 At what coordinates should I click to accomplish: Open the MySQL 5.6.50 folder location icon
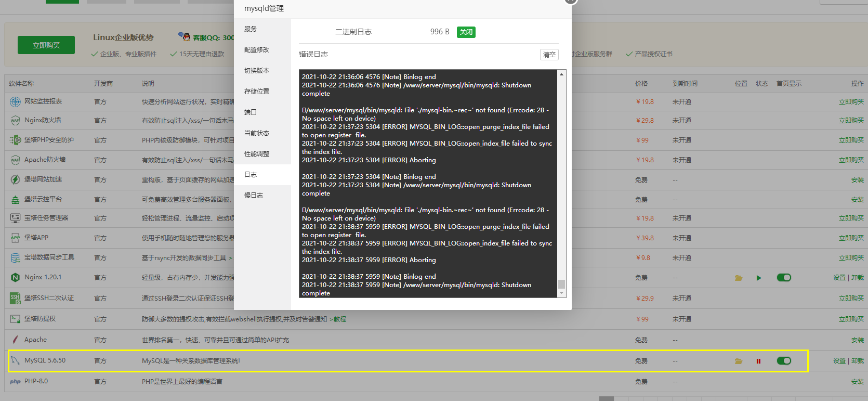pyautogui.click(x=739, y=361)
